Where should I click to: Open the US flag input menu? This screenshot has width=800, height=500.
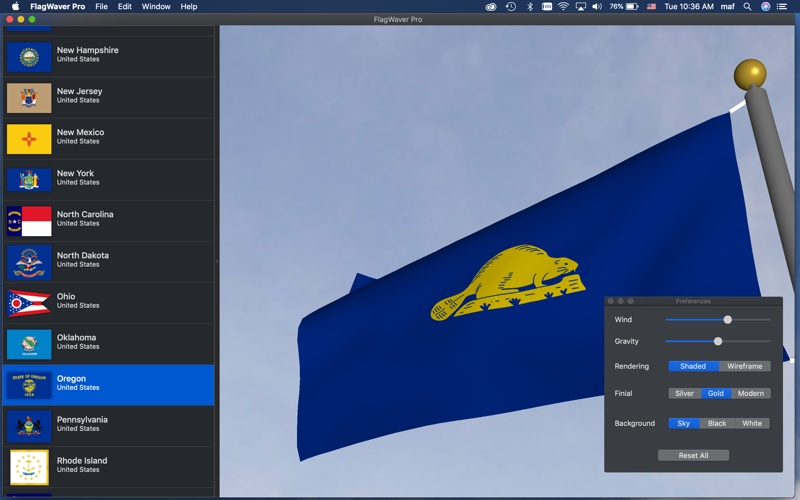tap(652, 7)
